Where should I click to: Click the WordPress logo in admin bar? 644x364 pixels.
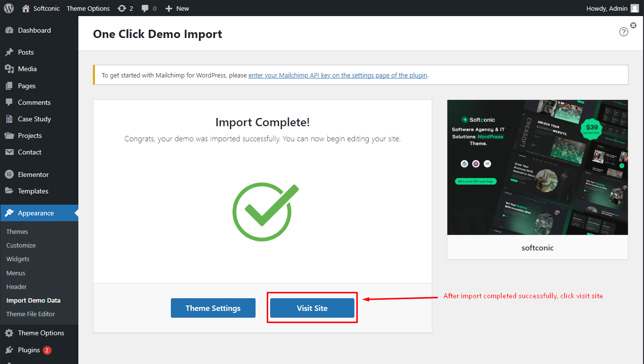coord(9,8)
